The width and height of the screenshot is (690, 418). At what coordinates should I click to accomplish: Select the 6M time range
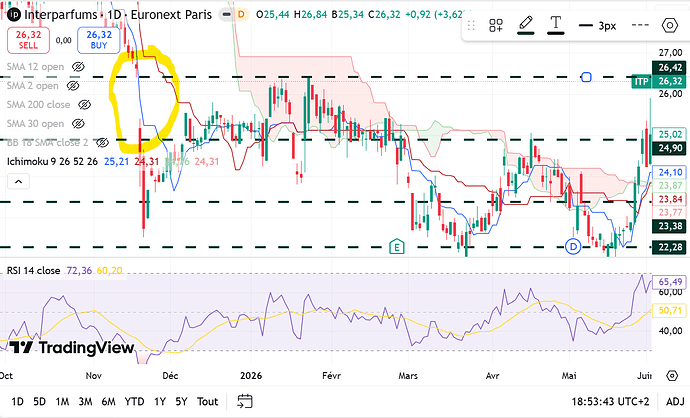(x=108, y=402)
